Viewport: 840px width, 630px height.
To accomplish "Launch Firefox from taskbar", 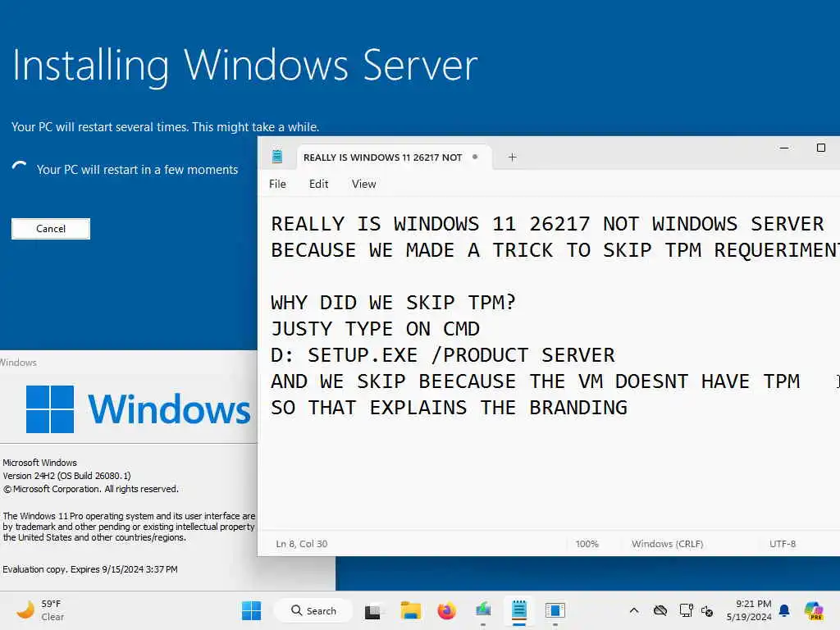I will coord(447,610).
